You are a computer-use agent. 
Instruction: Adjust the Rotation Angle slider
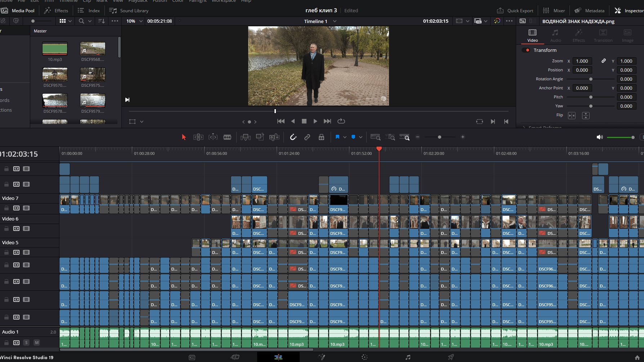591,79
